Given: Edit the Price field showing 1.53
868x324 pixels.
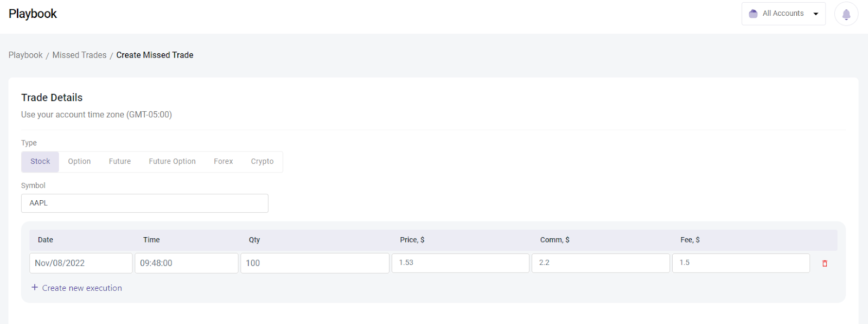Looking at the screenshot, I should [460, 263].
